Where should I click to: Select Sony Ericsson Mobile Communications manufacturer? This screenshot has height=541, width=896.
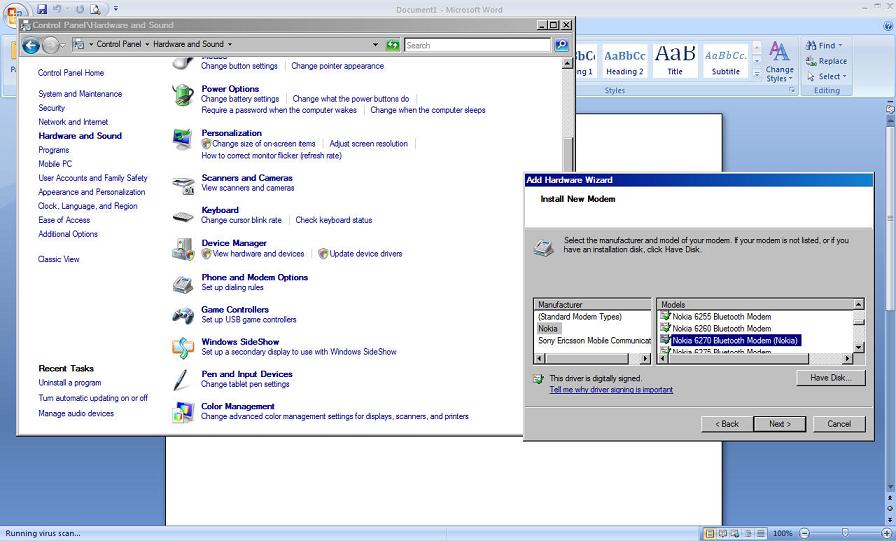pos(594,340)
